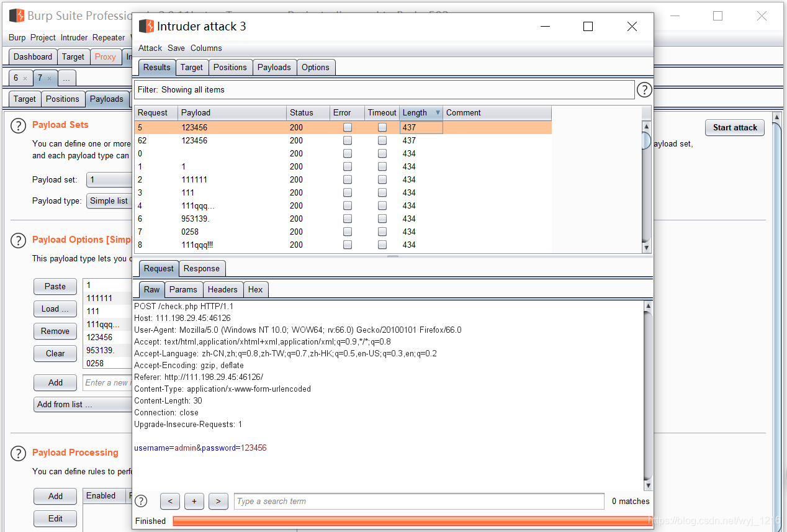The image size is (787, 532).
Task: Open Attack menu in Intruder window
Action: point(150,48)
